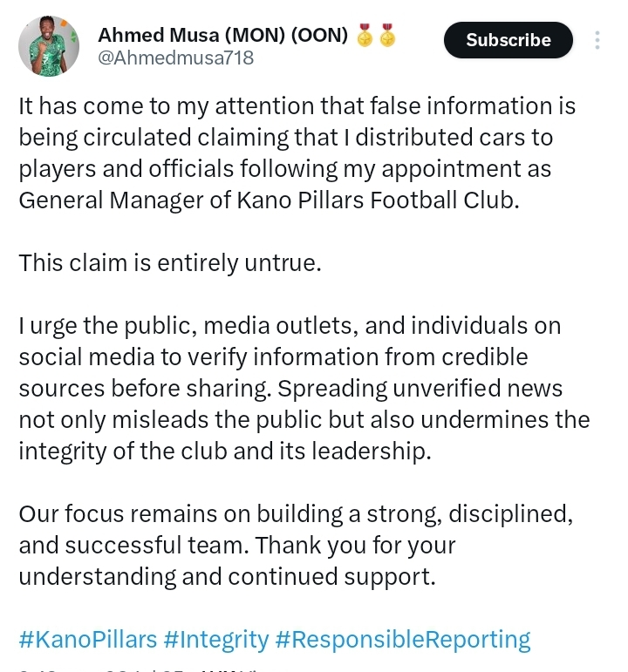Click the @Ahmedmusa718 handle

coord(176,58)
